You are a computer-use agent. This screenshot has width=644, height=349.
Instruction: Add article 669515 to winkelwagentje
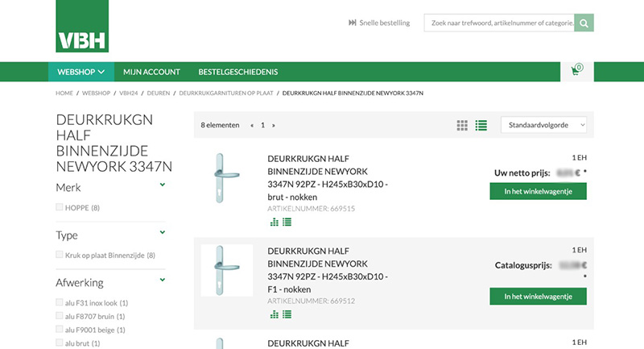(538, 191)
